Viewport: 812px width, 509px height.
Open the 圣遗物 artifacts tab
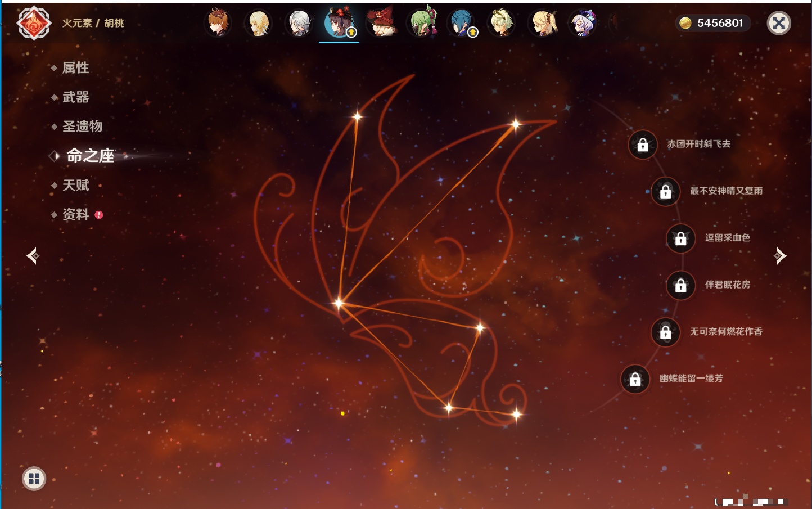(82, 127)
